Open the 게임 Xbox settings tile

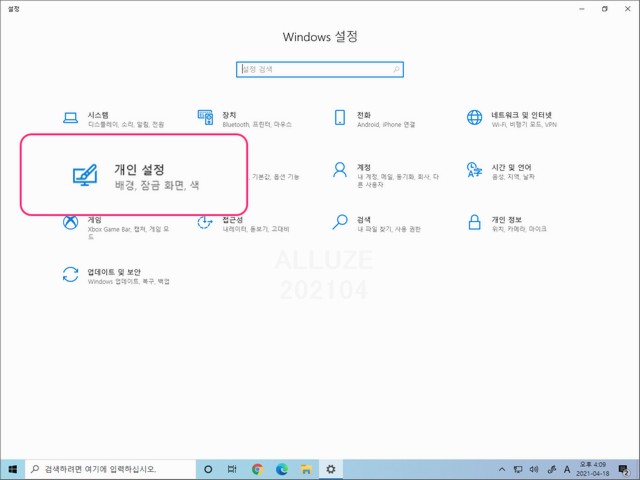click(116, 228)
